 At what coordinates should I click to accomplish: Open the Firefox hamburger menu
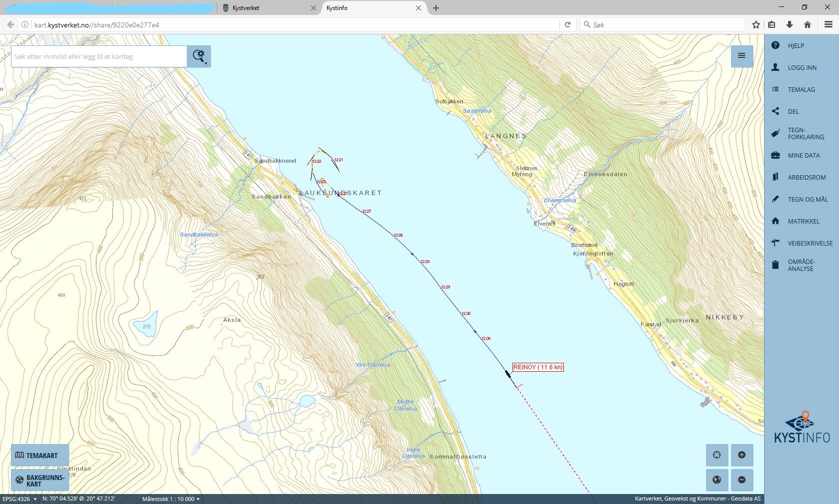[828, 24]
